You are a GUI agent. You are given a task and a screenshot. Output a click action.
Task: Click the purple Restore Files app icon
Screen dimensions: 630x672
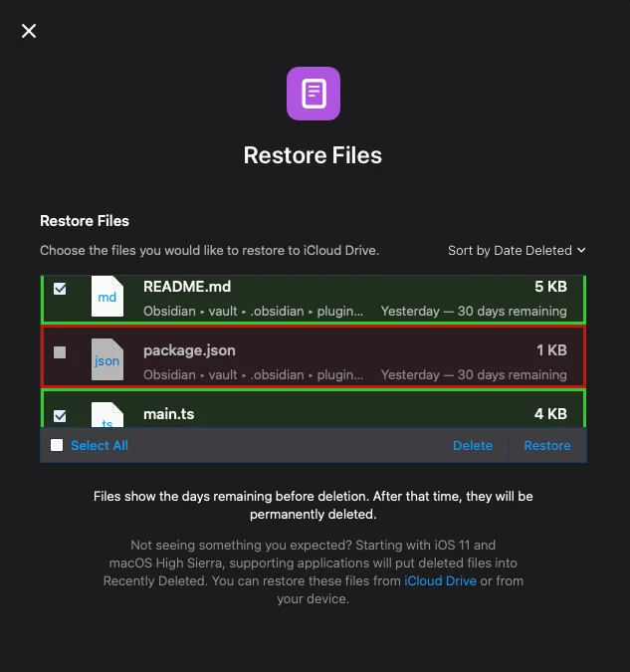(x=314, y=94)
